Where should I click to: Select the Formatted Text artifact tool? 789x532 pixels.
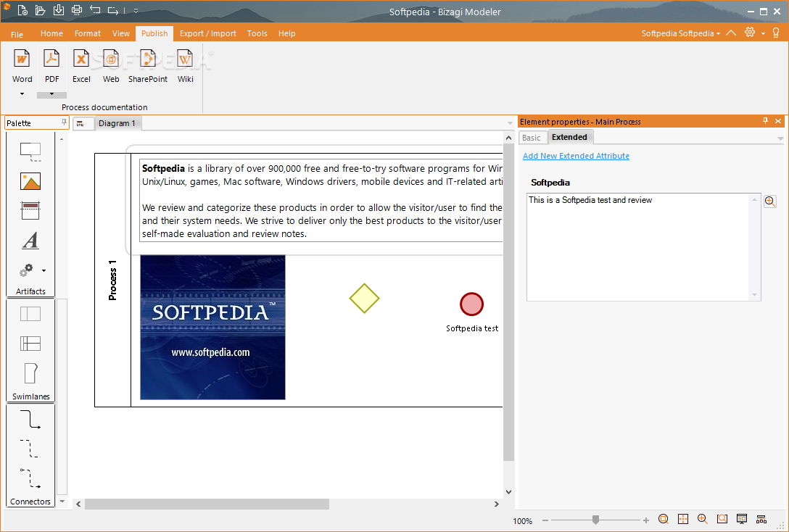tap(30, 241)
